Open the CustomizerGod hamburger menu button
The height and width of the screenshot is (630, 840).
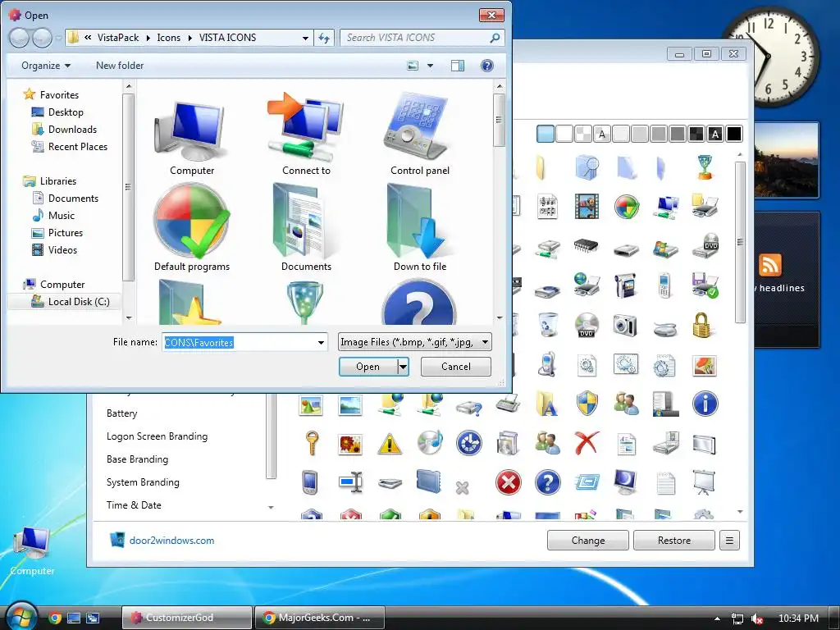coord(729,541)
